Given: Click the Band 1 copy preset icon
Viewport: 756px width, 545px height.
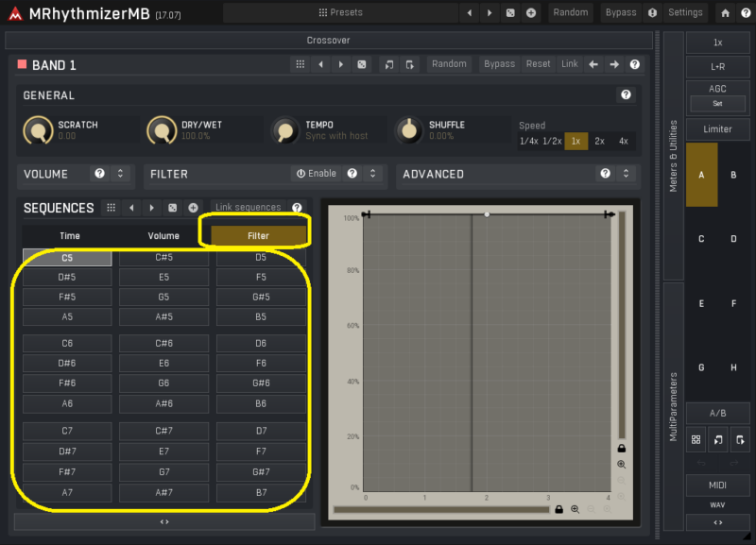Looking at the screenshot, I should [389, 64].
